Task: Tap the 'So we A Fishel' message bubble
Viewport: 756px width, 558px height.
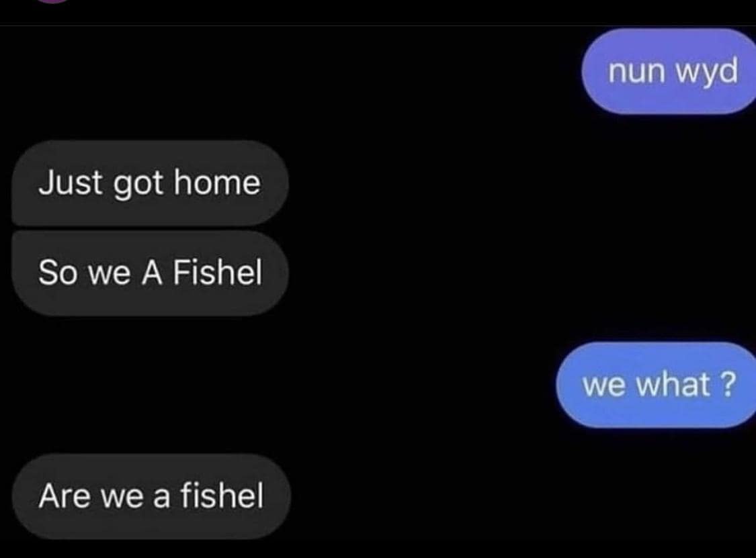Action: 150,273
